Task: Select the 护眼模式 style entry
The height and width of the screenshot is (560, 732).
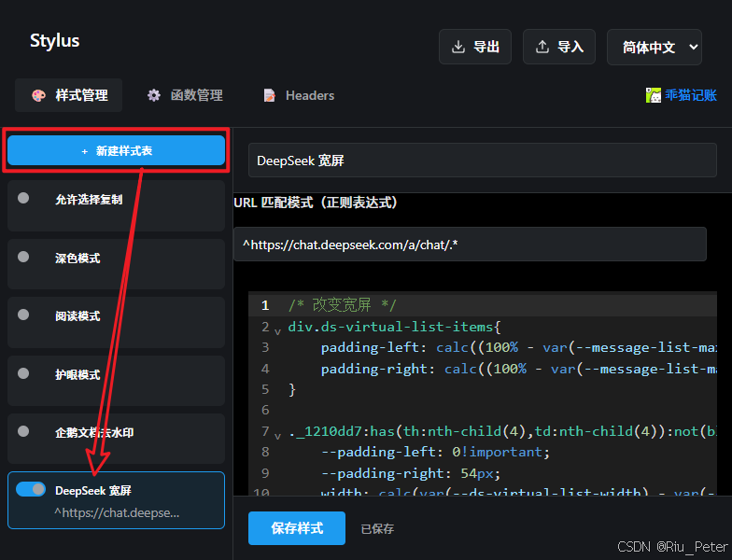Action: coord(116,381)
